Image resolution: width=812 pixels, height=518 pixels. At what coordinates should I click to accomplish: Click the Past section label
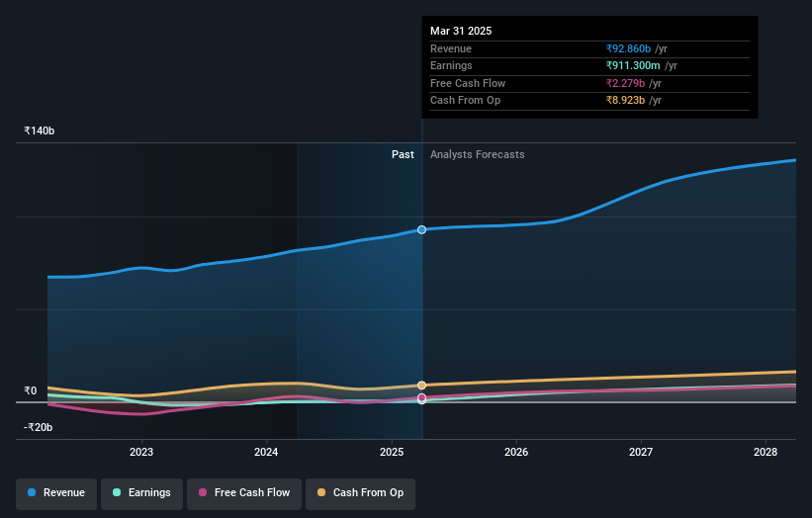403,155
